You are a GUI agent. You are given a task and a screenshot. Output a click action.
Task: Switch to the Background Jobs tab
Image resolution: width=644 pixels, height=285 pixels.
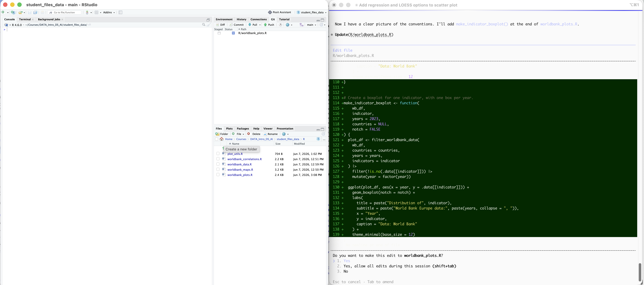tap(49, 19)
